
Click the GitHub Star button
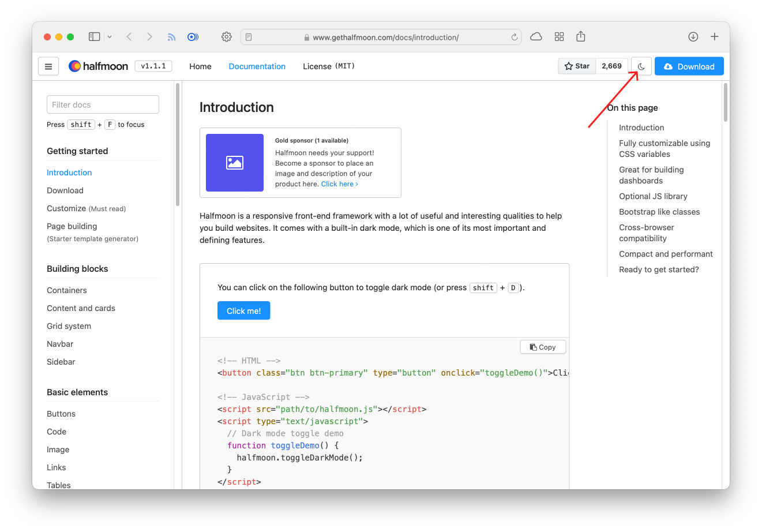(577, 66)
